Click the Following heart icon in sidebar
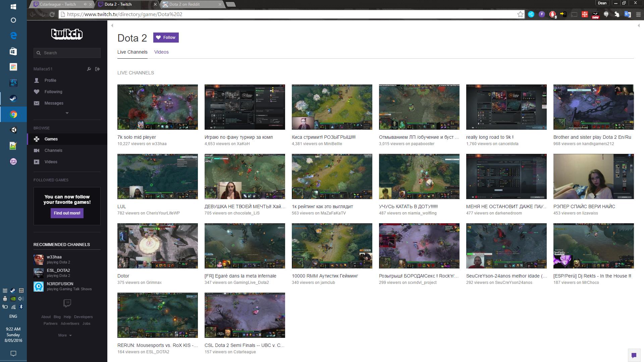 pyautogui.click(x=37, y=92)
